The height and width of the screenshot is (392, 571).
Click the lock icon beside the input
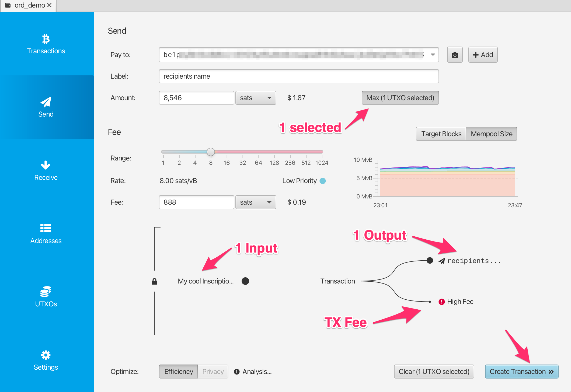(x=154, y=281)
